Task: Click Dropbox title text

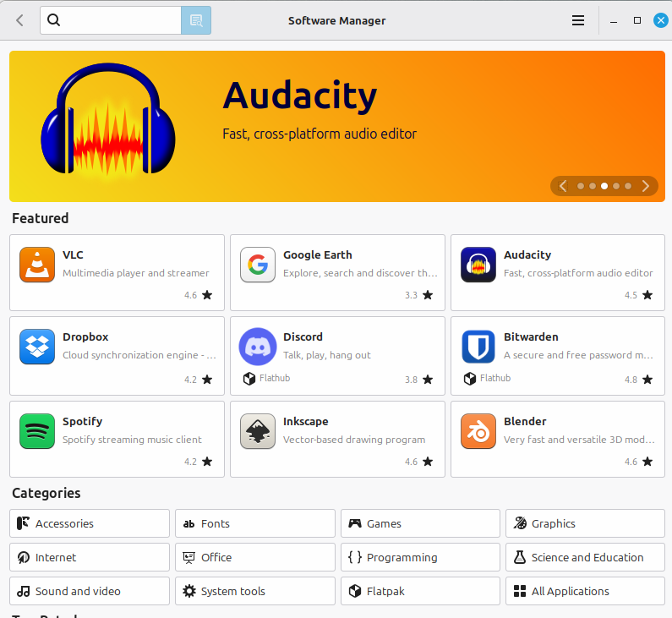Action: (85, 336)
